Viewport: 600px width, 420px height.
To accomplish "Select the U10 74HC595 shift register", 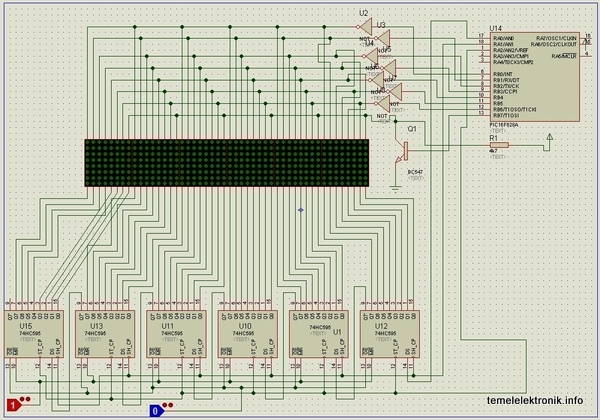I will (248, 334).
